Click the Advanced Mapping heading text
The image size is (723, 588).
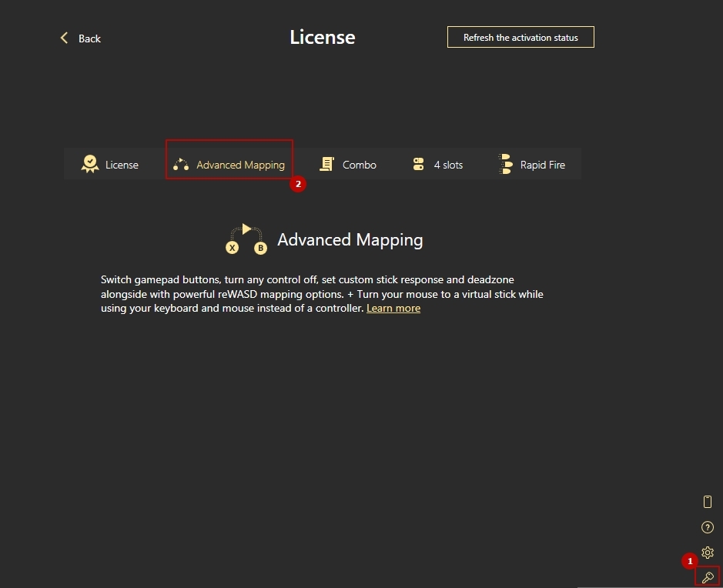click(350, 239)
